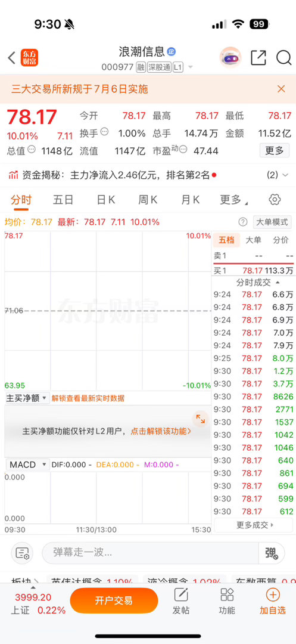Tap the back arrow
The image size is (296, 644).
[x=11, y=58]
